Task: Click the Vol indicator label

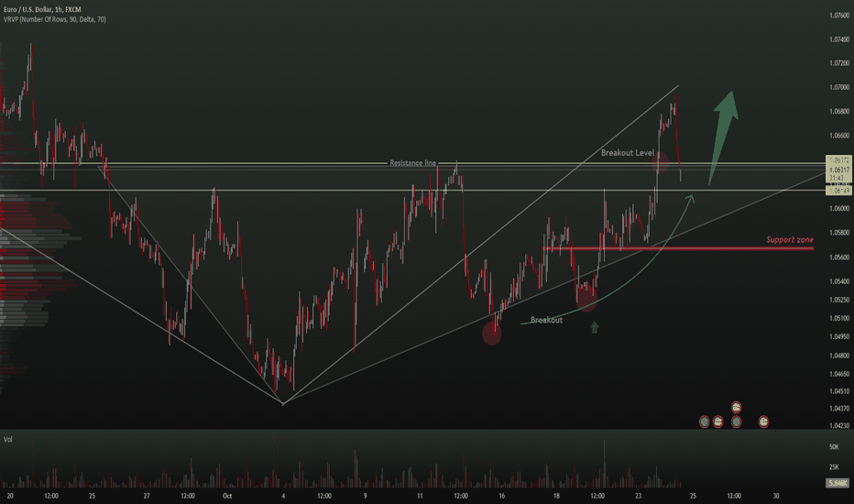Action: (7, 439)
